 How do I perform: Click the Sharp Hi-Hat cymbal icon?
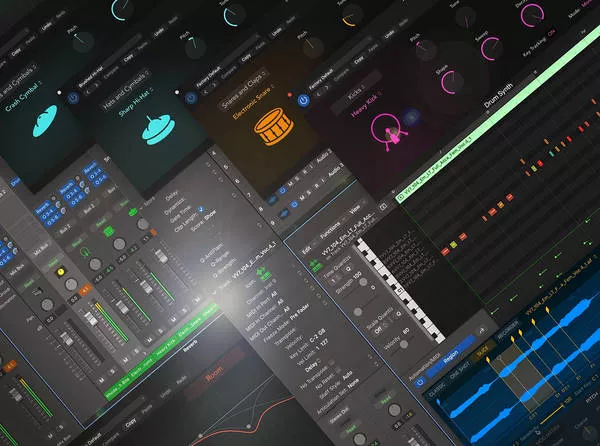click(x=158, y=126)
